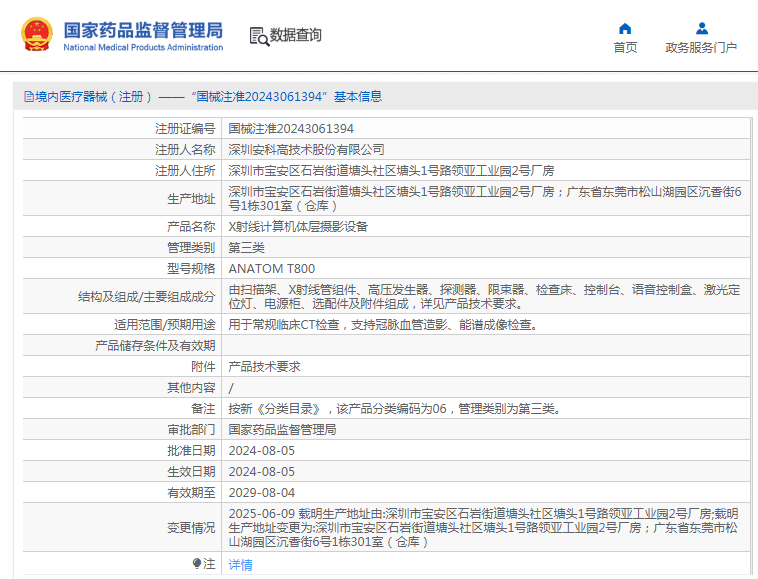Click 用于常规临床CT检查 intended use text
The image size is (758, 579).
coord(384,325)
